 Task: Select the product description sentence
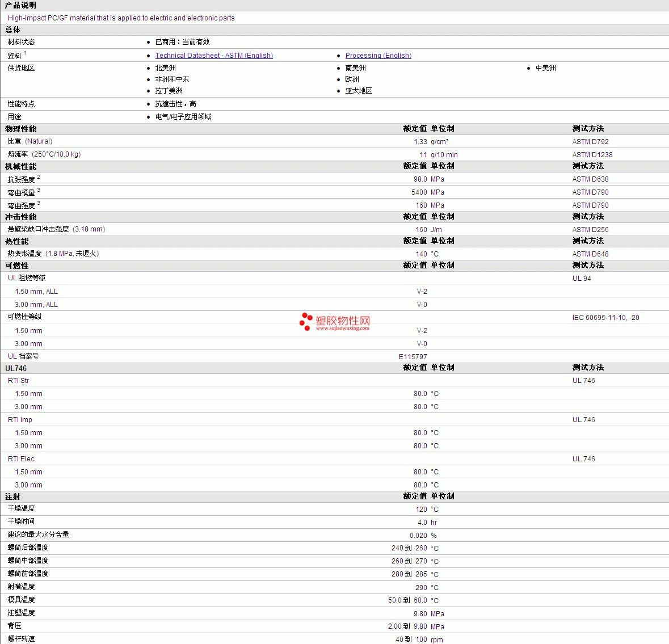pos(121,18)
